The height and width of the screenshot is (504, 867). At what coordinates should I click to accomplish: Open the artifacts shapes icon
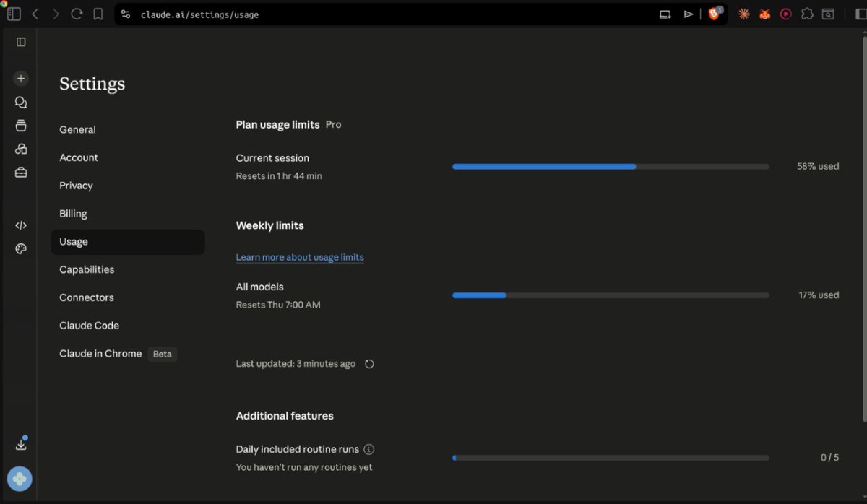(21, 149)
